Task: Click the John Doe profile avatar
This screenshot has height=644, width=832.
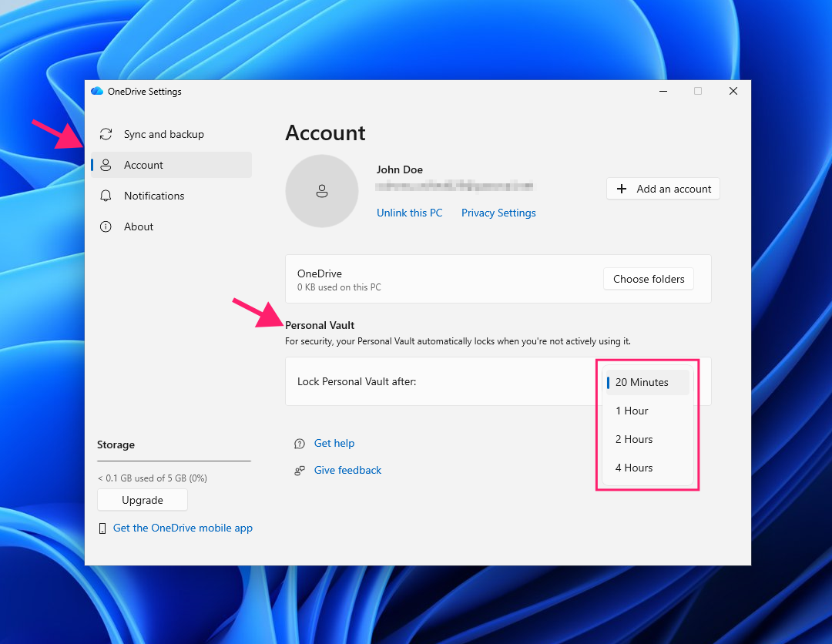Action: click(321, 191)
